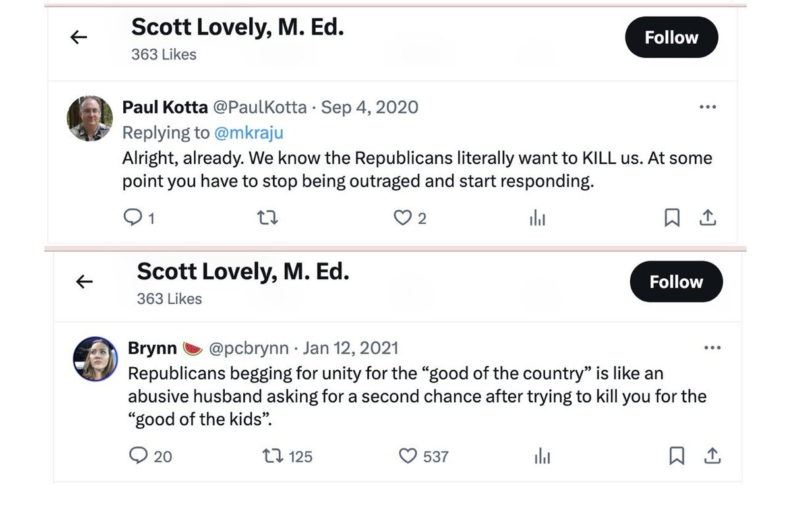Share Brynn's tweet

pyautogui.click(x=713, y=456)
